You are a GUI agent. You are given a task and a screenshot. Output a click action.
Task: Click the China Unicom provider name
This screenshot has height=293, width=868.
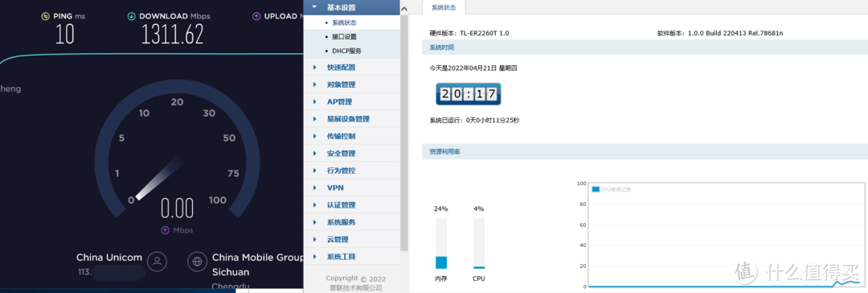coord(109,258)
